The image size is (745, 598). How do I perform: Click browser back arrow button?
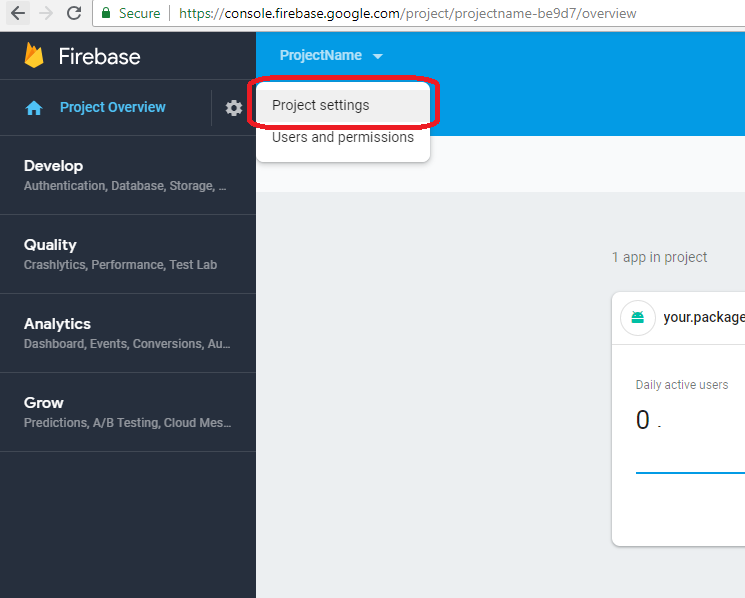tap(18, 14)
